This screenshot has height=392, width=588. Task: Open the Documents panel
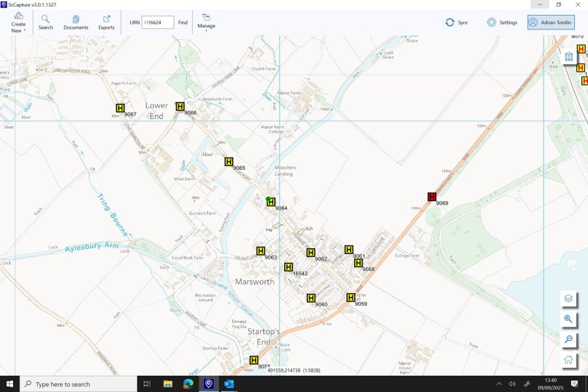[x=76, y=22]
